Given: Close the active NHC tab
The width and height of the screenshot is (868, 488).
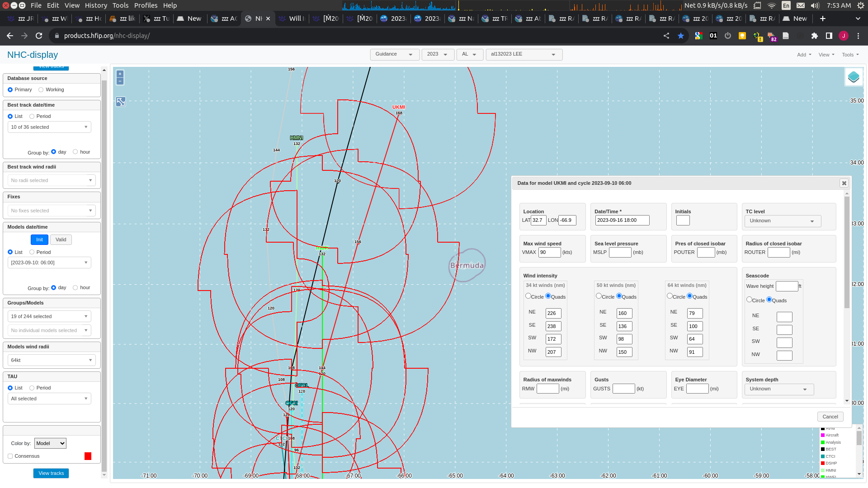Looking at the screenshot, I should click(268, 19).
